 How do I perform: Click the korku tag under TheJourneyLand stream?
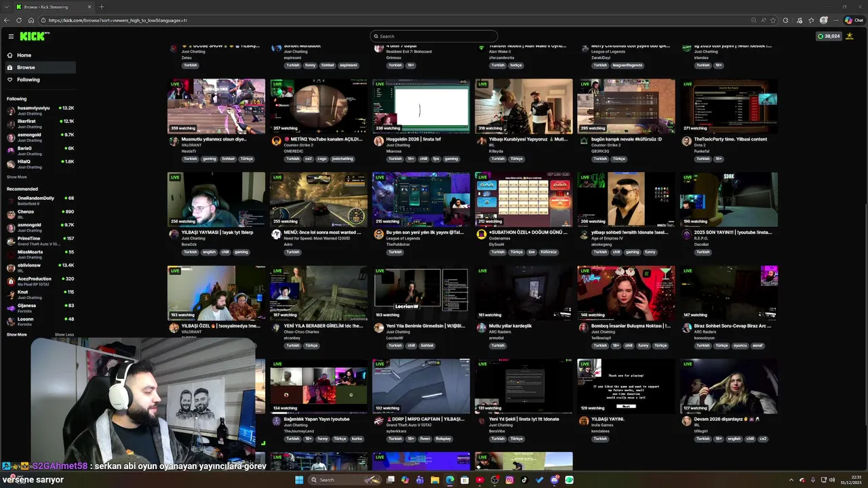[357, 439]
